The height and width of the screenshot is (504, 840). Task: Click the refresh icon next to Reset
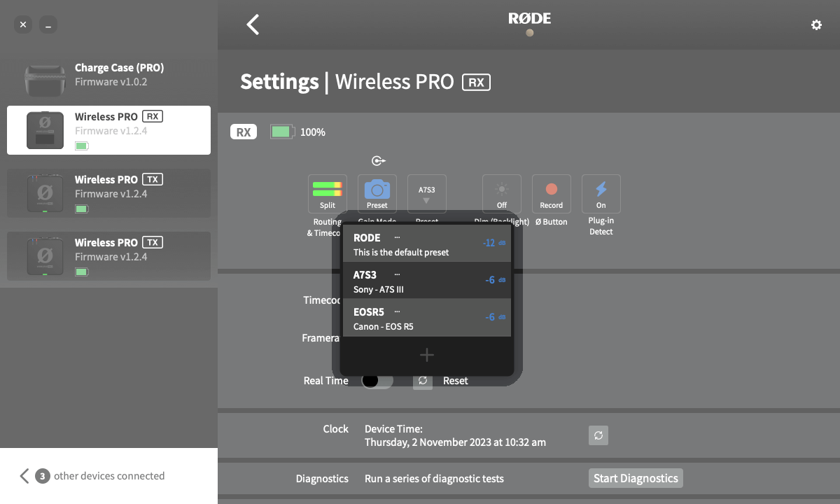point(422,380)
